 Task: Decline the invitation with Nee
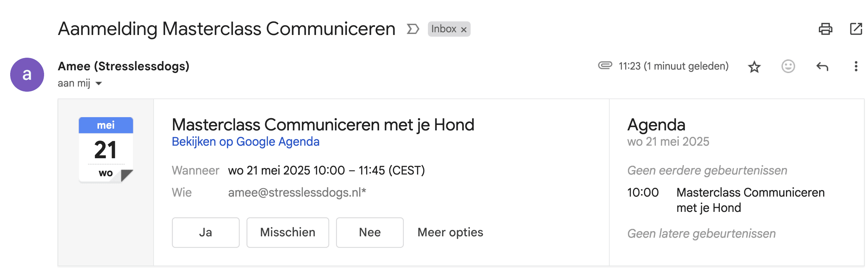[x=370, y=233]
